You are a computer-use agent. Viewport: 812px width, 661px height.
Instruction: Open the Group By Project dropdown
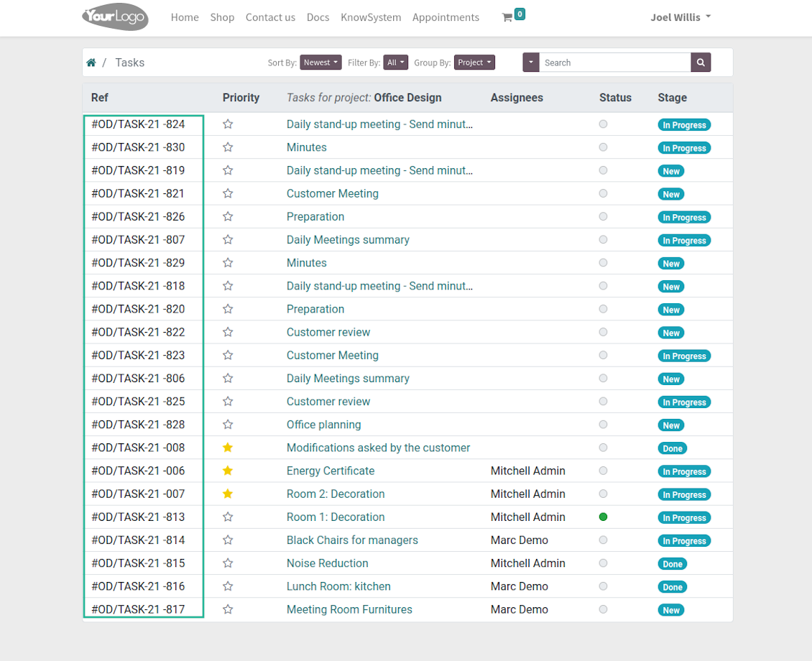click(474, 63)
